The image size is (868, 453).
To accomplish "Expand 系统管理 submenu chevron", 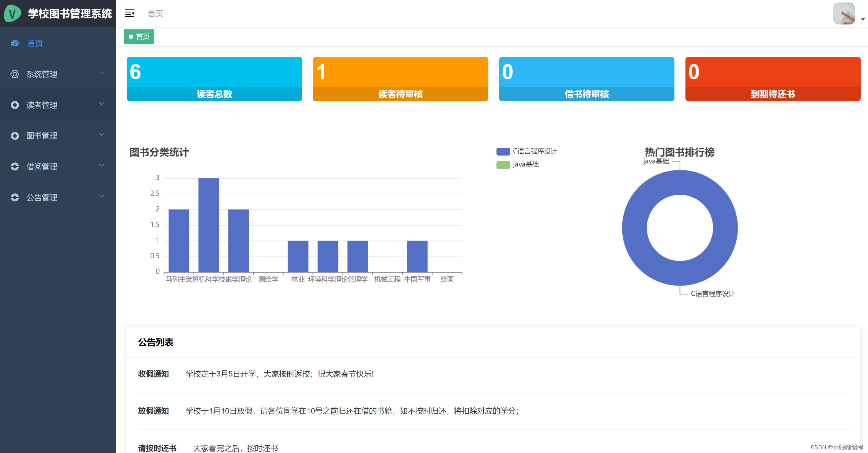I will 101,73.
